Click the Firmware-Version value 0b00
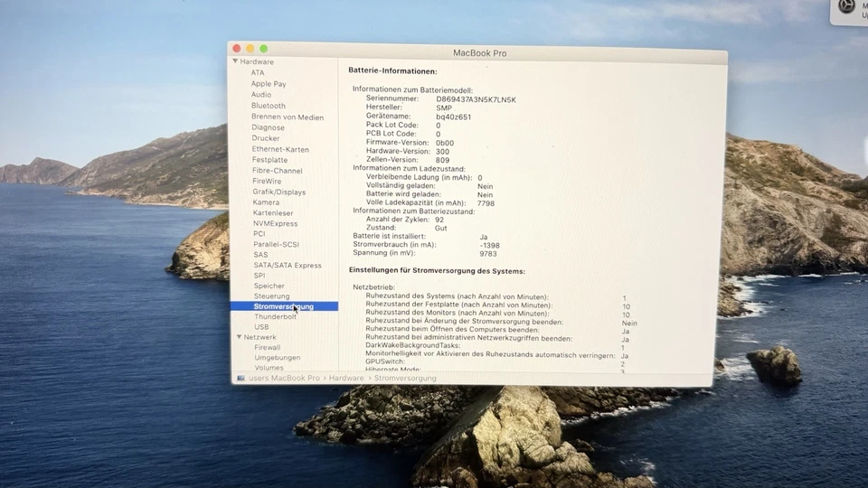 pyautogui.click(x=445, y=143)
